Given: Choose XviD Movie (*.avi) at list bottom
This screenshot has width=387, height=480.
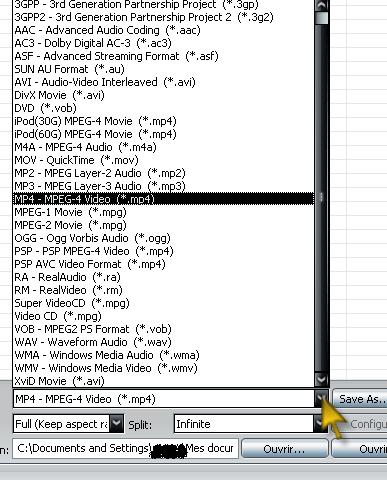Looking at the screenshot, I should point(163,381).
